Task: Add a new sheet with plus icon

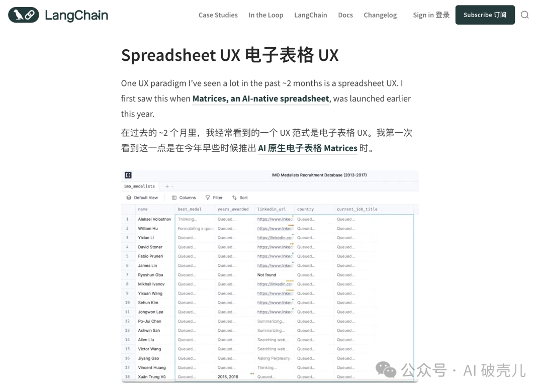Action: pyautogui.click(x=167, y=186)
